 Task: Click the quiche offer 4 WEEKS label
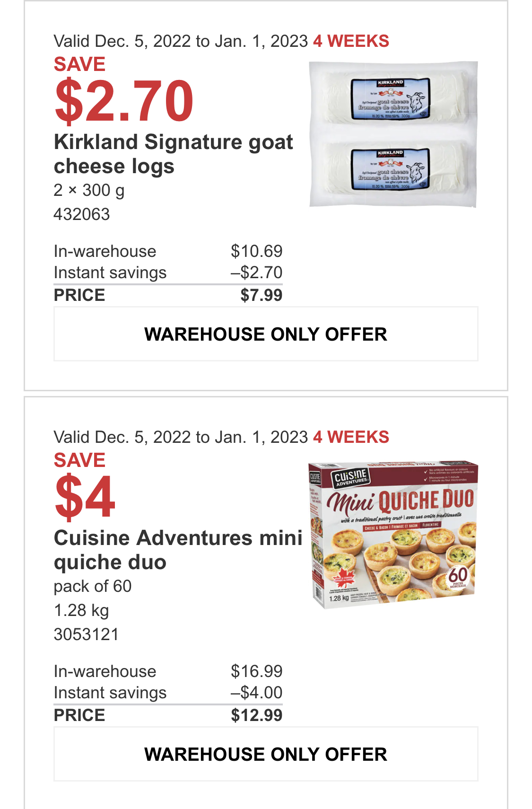[351, 437]
